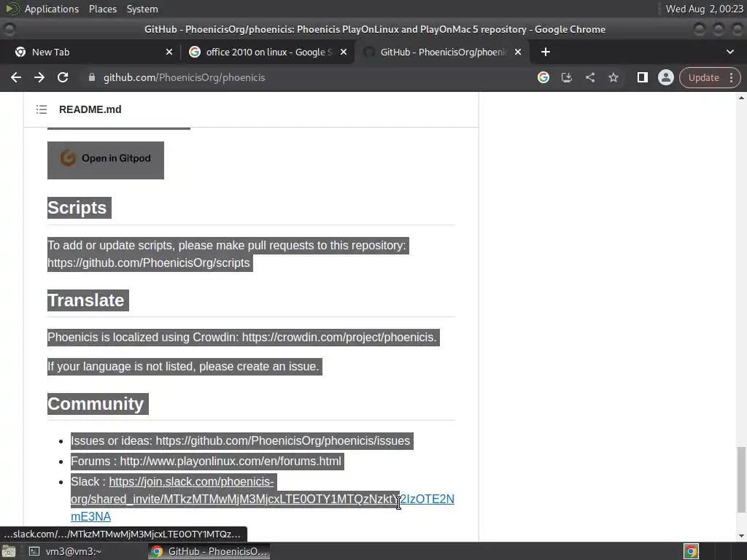Go forward to the next page

(39, 77)
